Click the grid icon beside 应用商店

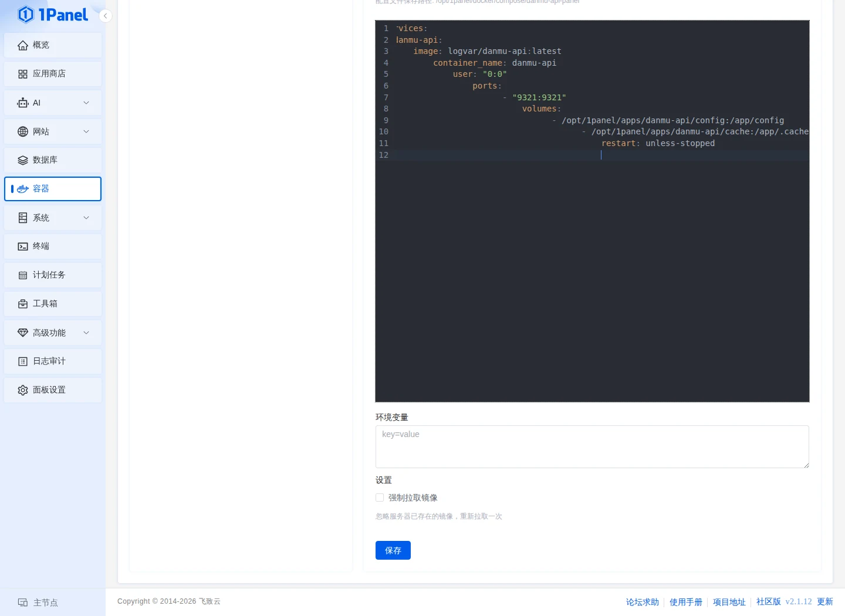[23, 74]
